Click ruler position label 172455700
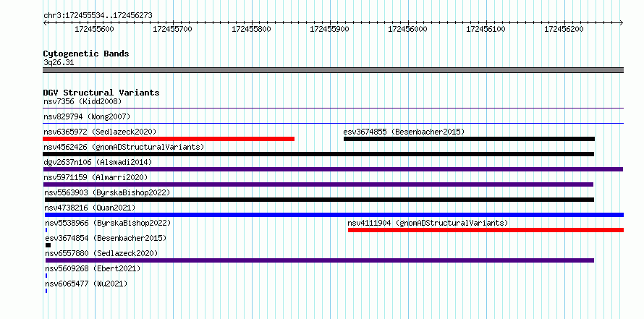The width and height of the screenshot is (644, 319). pyautogui.click(x=172, y=29)
